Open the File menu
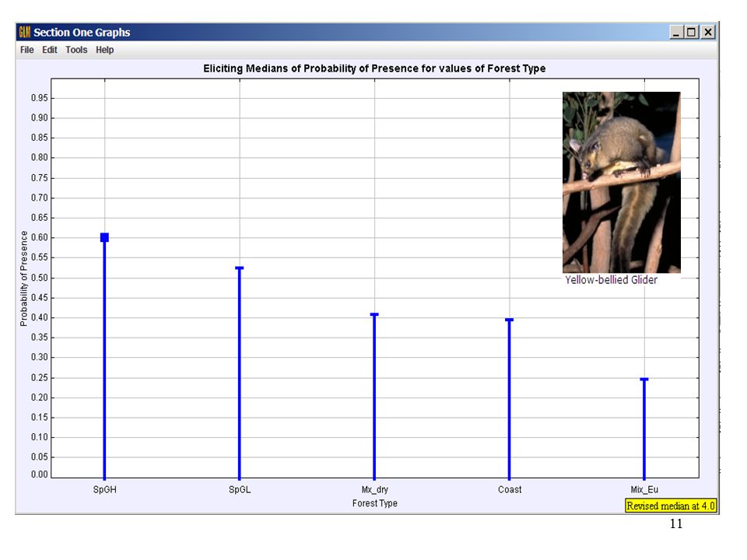The height and width of the screenshot is (560, 747). (x=26, y=50)
